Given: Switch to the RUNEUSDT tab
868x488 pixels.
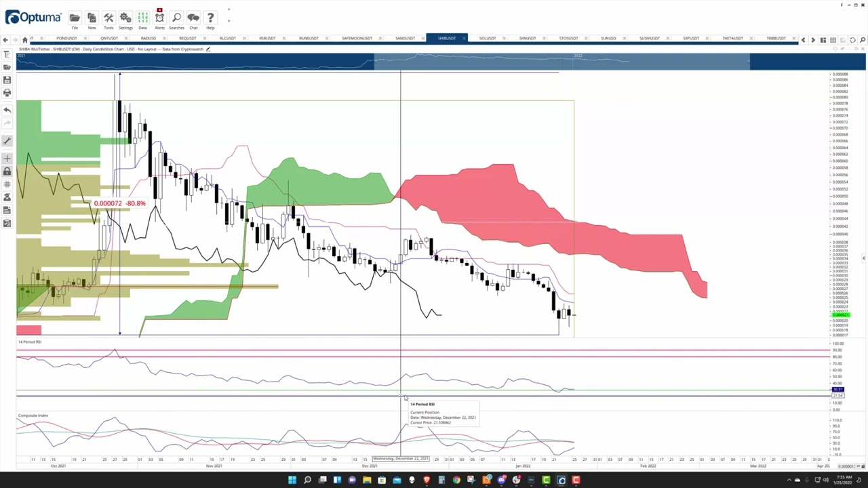Looking at the screenshot, I should pyautogui.click(x=309, y=39).
